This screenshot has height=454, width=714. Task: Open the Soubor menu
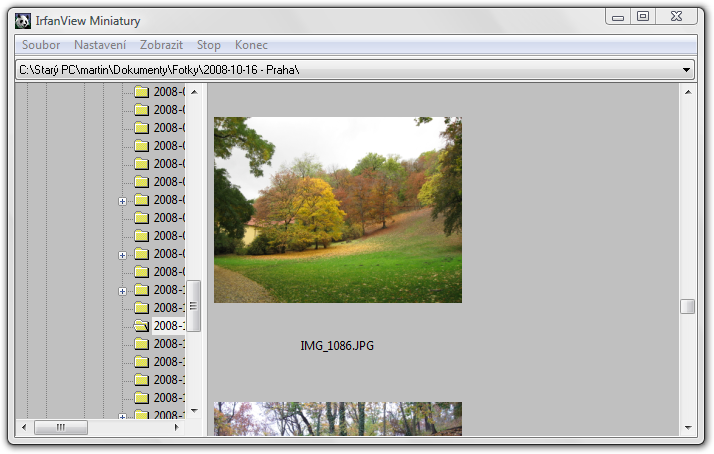[x=41, y=45]
